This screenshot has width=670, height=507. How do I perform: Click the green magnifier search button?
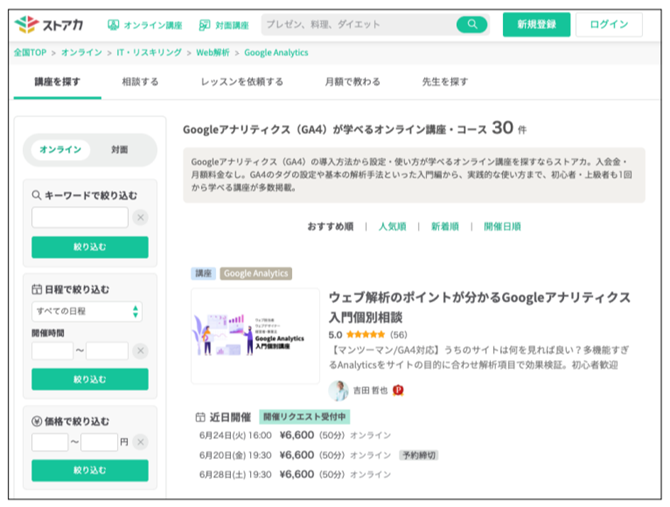pyautogui.click(x=472, y=24)
